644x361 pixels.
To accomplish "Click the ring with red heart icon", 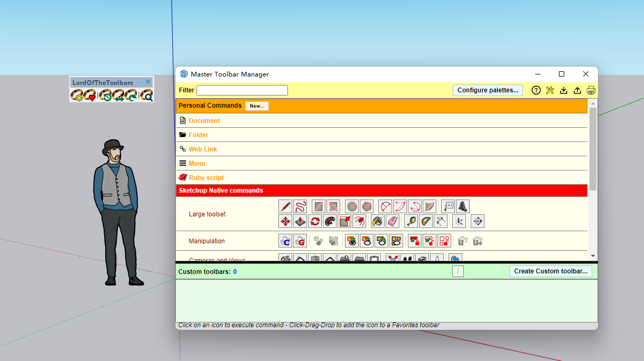I will pyautogui.click(x=90, y=96).
